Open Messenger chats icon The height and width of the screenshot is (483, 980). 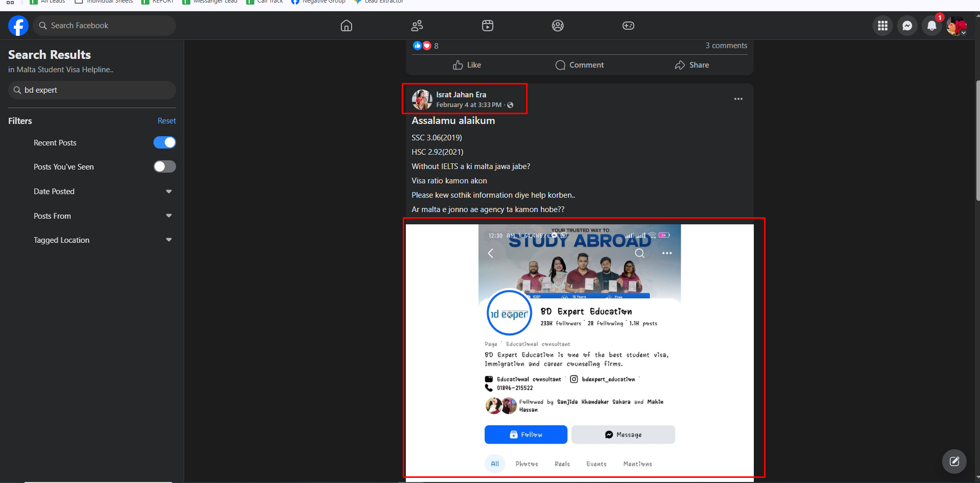(x=907, y=26)
